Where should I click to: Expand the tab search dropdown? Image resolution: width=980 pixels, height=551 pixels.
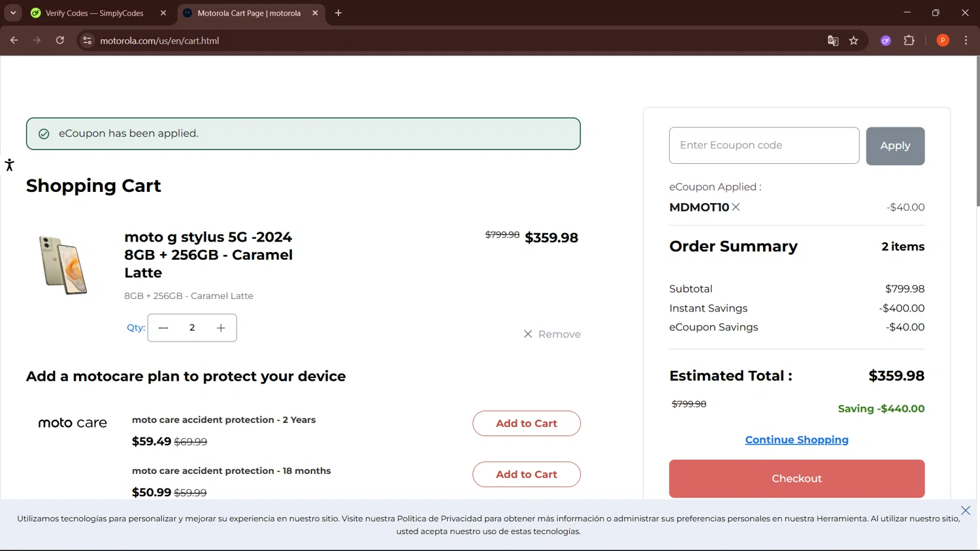pos(13,13)
